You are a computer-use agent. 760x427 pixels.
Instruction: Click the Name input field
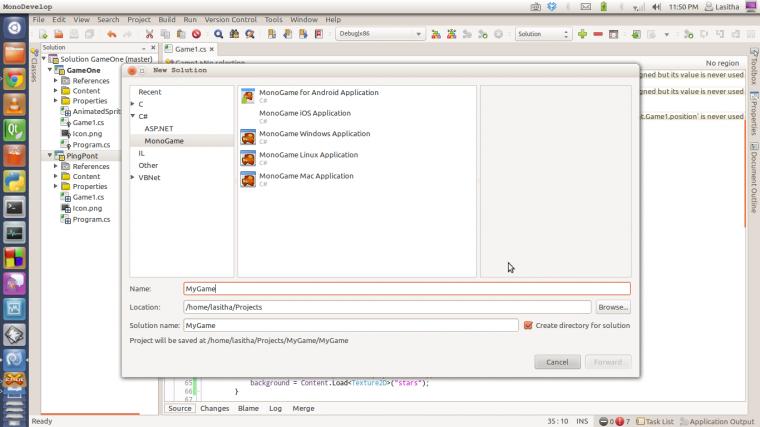click(407, 288)
